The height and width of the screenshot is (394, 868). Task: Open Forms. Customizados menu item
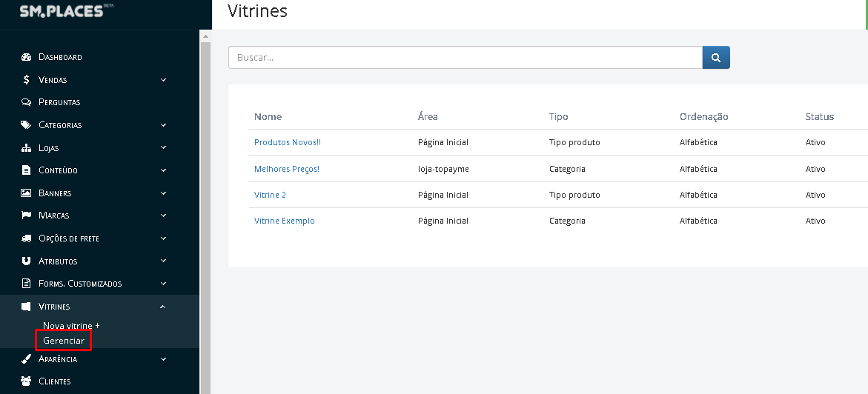80,284
